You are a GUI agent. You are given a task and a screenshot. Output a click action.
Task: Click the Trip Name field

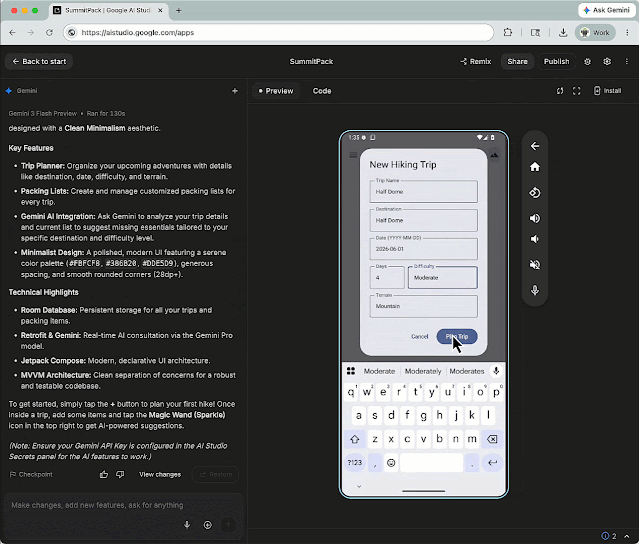[x=423, y=192]
